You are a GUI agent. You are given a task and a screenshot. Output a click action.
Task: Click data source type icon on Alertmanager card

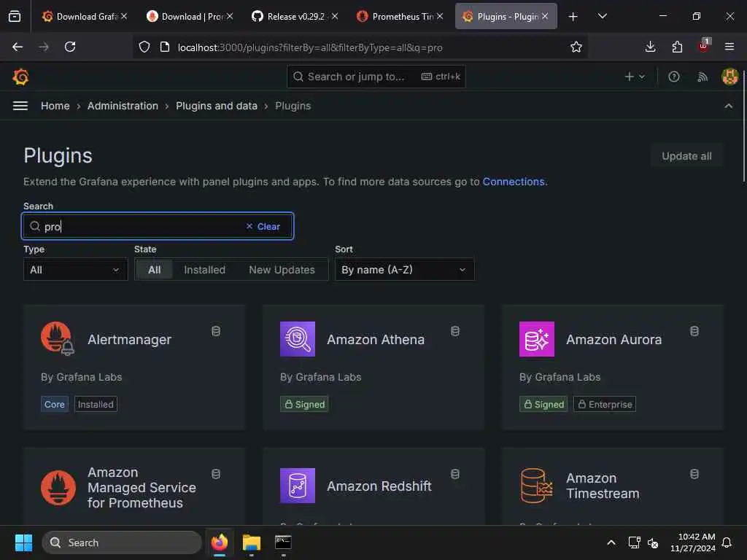pos(216,331)
